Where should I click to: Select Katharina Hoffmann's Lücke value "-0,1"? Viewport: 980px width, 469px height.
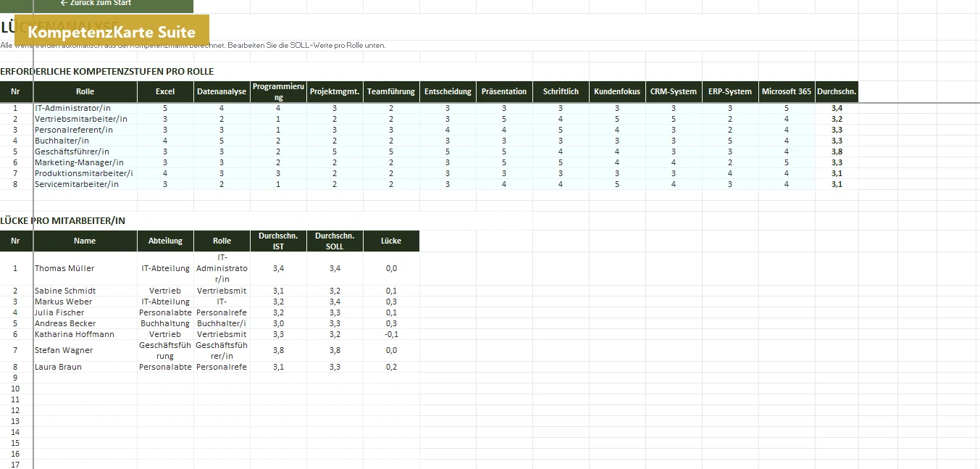(391, 334)
